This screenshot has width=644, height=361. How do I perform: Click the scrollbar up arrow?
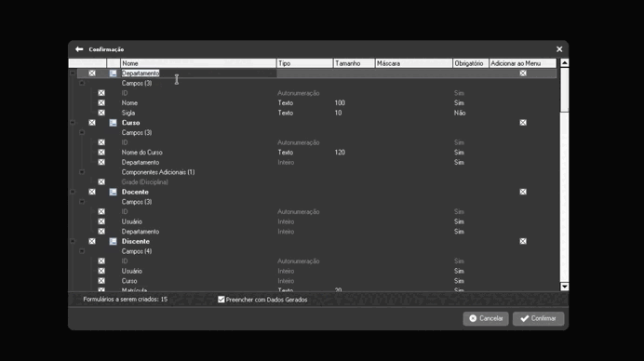click(x=565, y=63)
